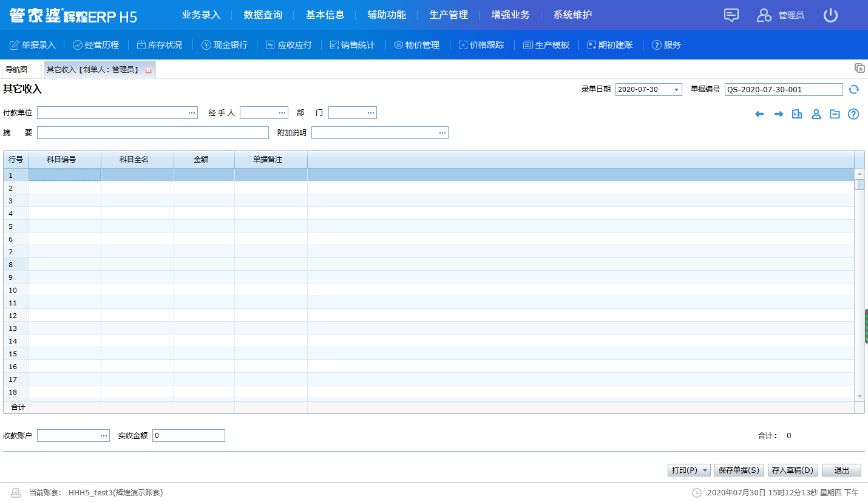Click the 摘要 input field
The image size is (868, 502).
click(x=153, y=133)
